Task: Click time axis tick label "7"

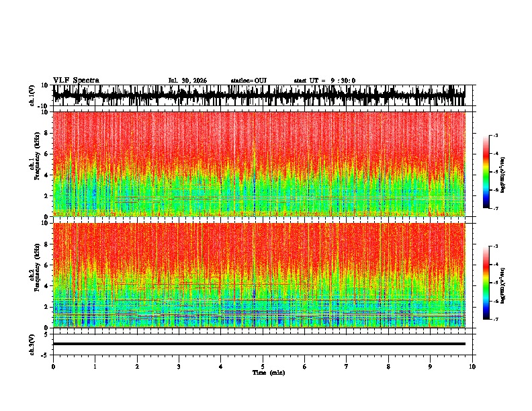Action: [347, 367]
